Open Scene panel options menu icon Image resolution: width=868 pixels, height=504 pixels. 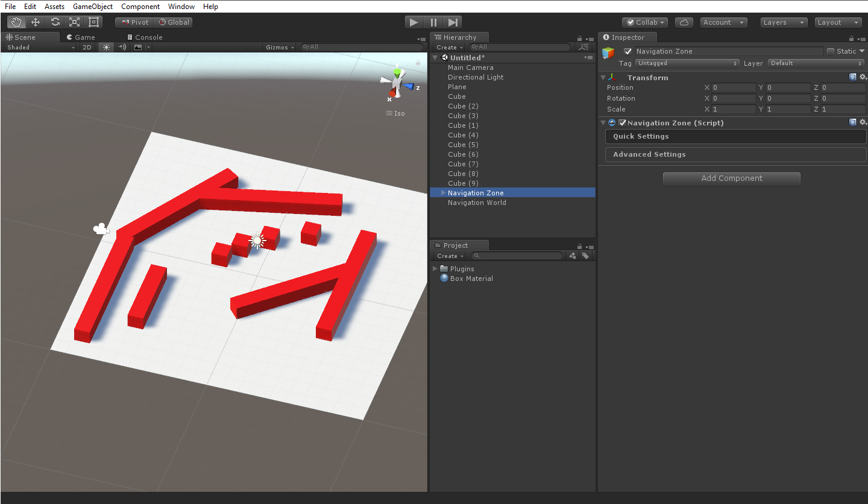[x=421, y=39]
